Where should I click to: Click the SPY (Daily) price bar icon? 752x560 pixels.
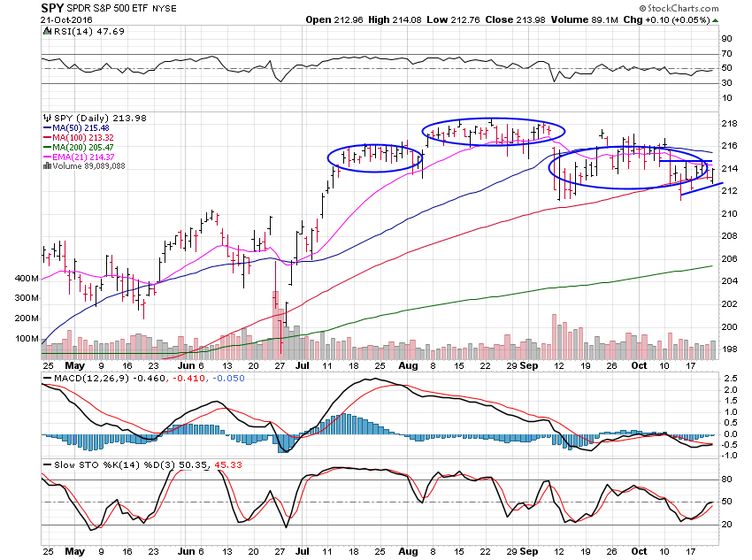(46, 118)
